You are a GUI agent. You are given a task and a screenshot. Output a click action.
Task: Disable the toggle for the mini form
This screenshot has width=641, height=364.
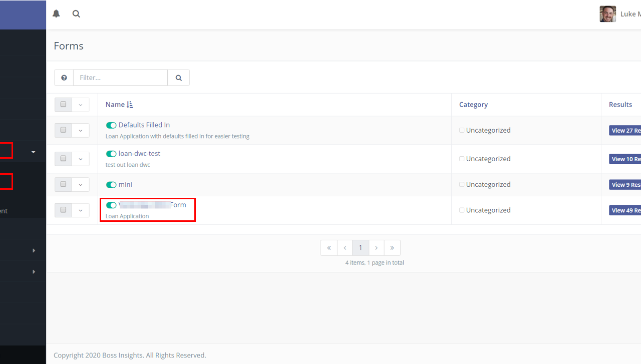(111, 184)
